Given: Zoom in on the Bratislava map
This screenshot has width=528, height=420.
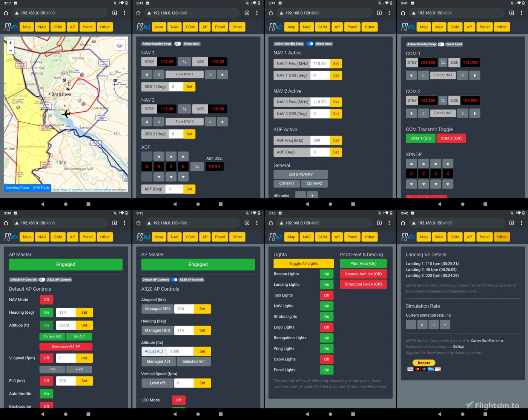Looking at the screenshot, I should coord(11,43).
